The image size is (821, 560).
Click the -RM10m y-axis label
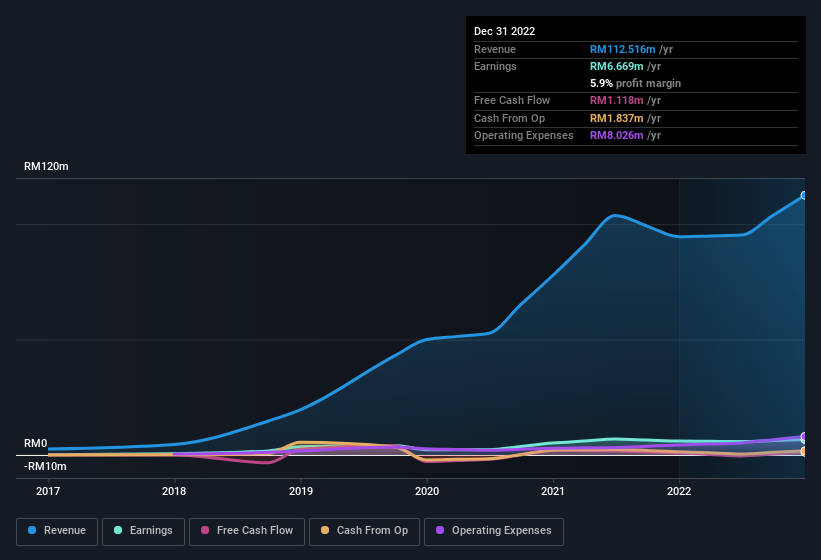(x=45, y=466)
